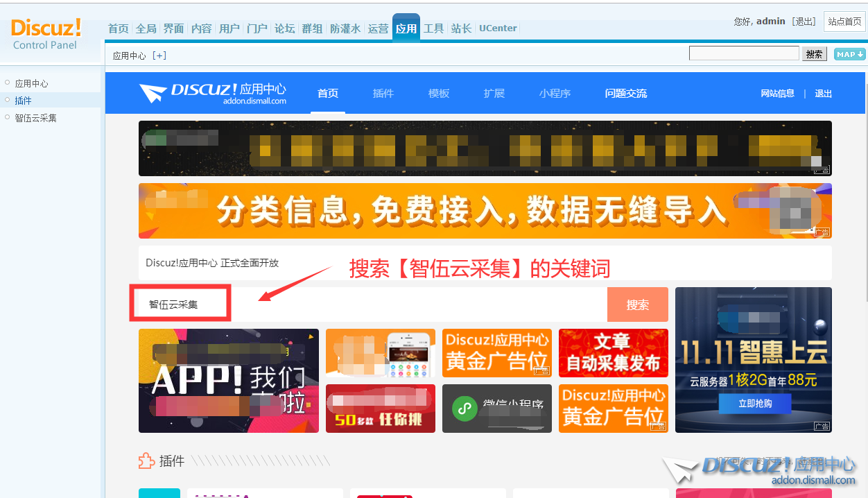Click the MAP button icon
The height and width of the screenshot is (498, 868).
[x=849, y=54]
